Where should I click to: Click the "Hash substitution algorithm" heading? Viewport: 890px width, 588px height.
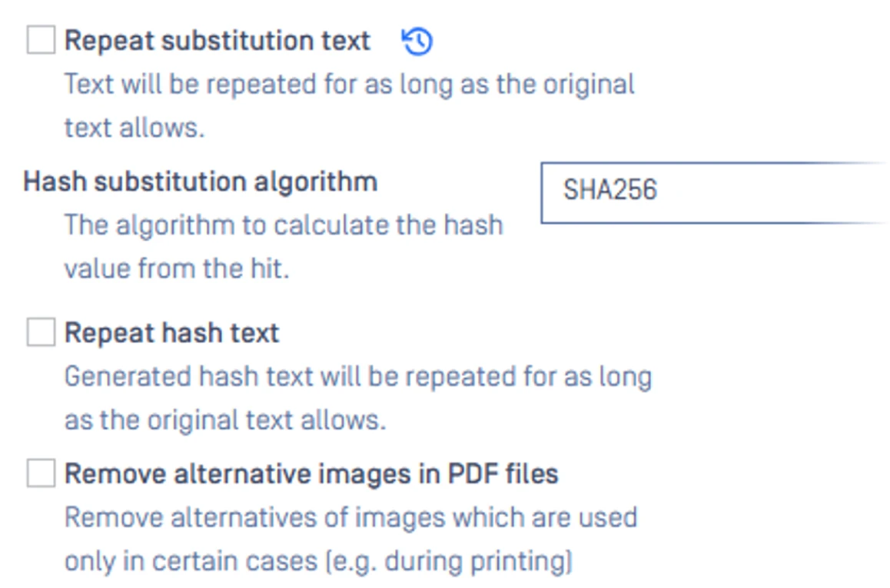tap(201, 181)
